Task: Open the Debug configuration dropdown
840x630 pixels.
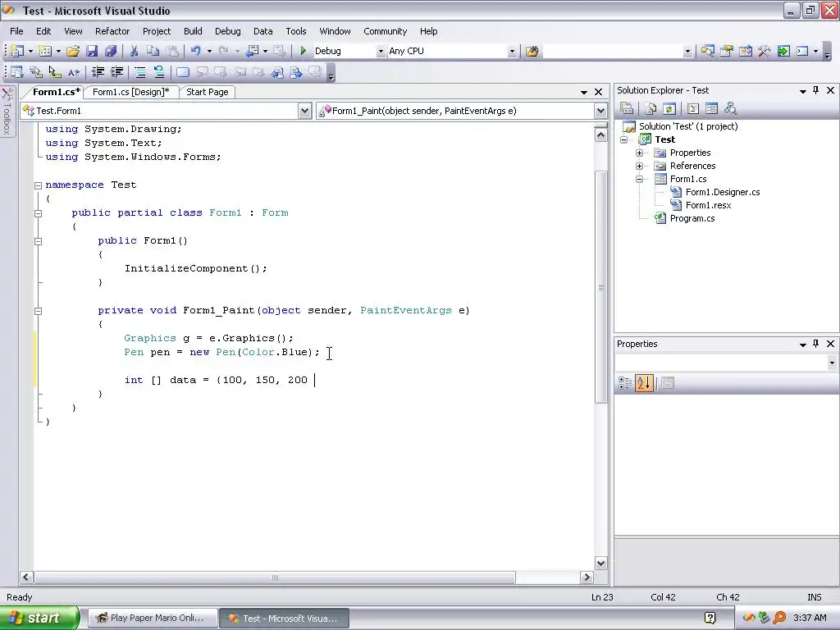Action: coord(381,51)
